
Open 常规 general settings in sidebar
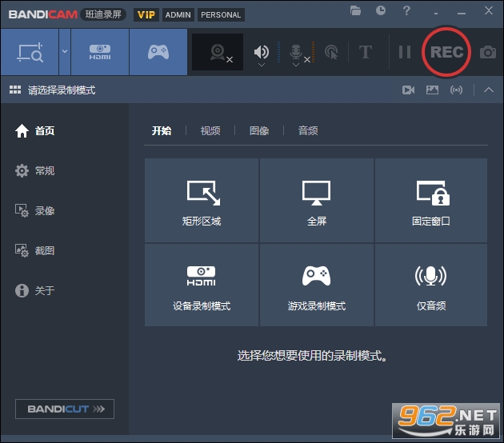pos(34,170)
